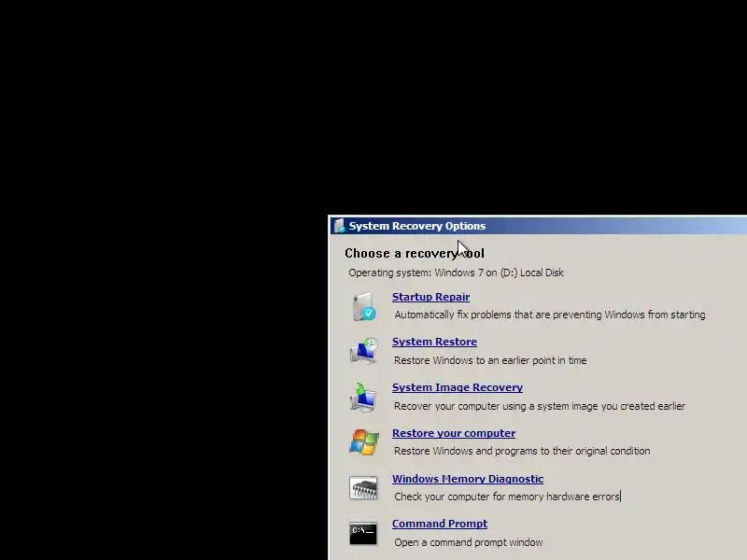Image resolution: width=747 pixels, height=560 pixels.
Task: Click 'Open a command prompt window' description
Action: coord(469,542)
